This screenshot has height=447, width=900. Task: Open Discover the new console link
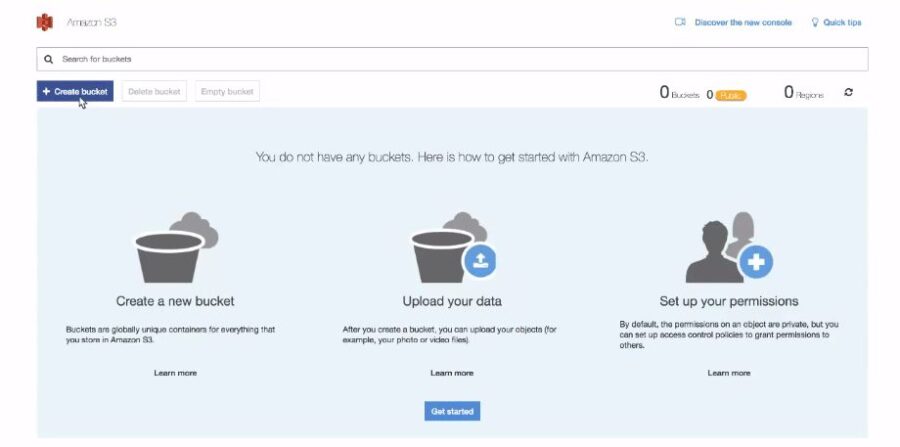pos(743,22)
